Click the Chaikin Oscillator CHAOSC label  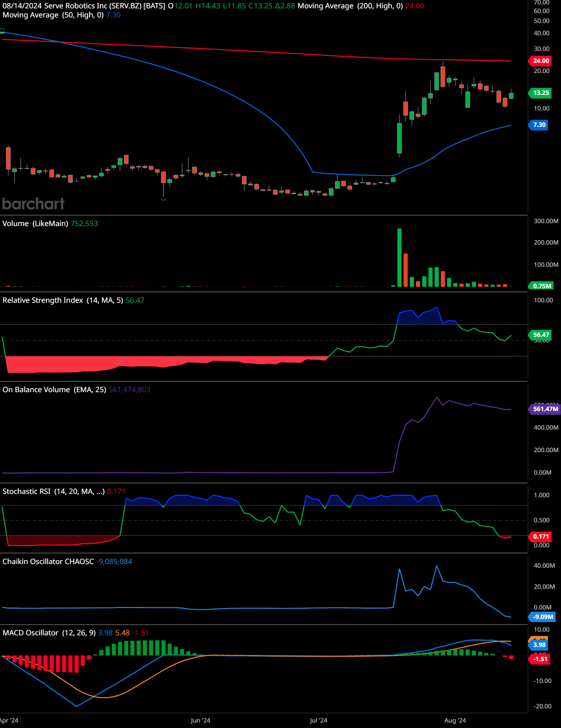tap(48, 562)
